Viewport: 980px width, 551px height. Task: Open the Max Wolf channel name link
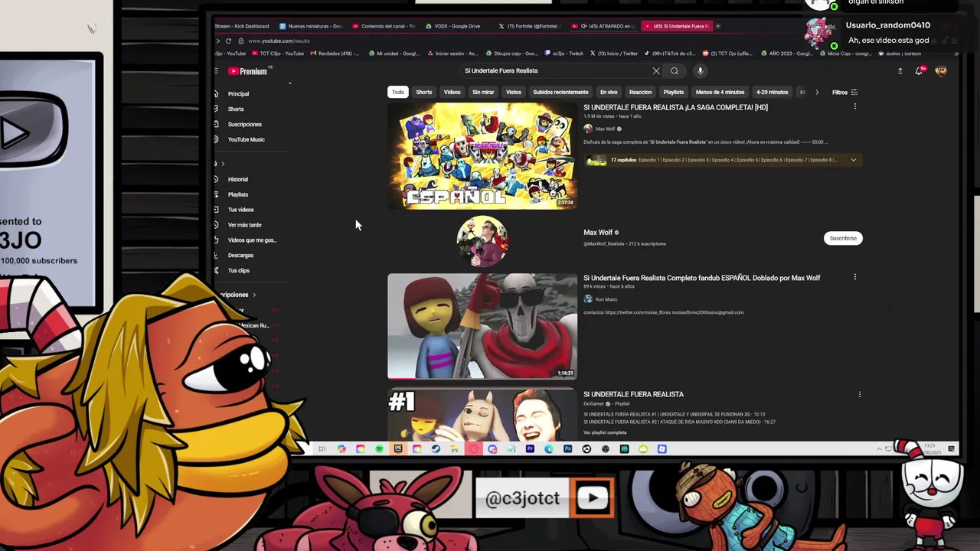coord(598,233)
